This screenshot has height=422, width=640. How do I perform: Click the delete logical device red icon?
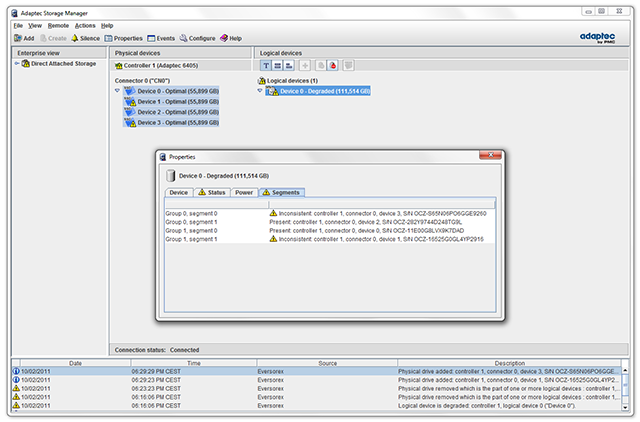333,65
